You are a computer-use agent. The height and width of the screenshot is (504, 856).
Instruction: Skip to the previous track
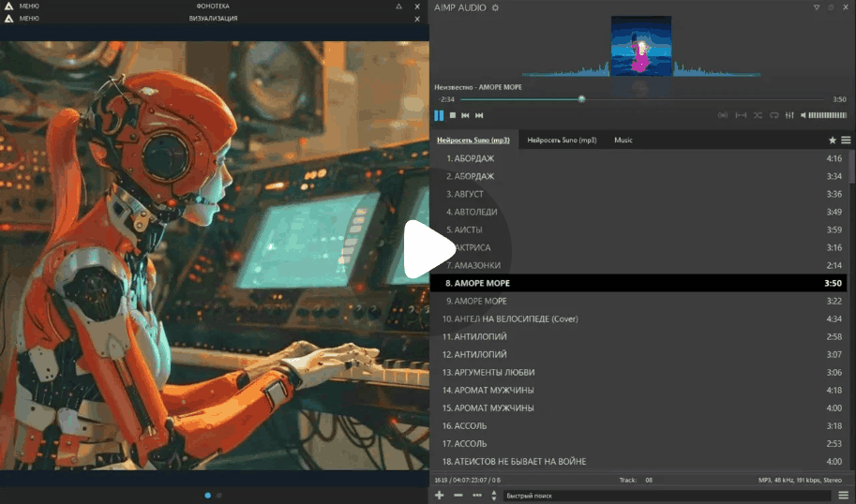point(465,115)
